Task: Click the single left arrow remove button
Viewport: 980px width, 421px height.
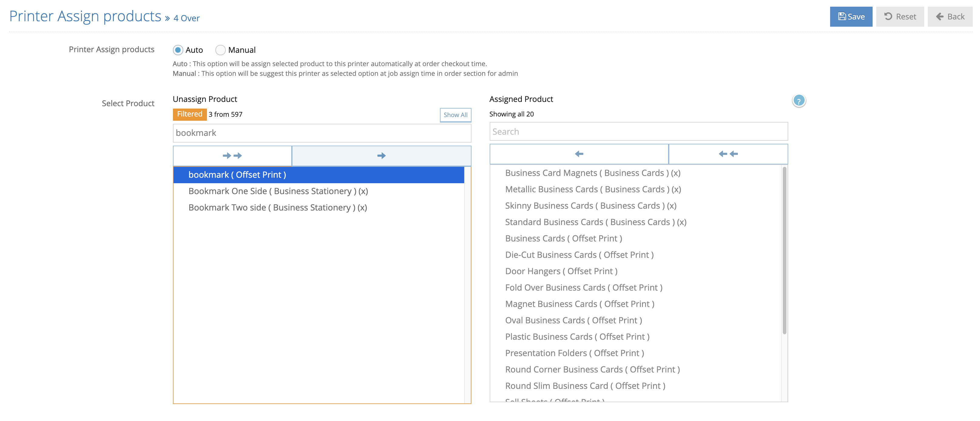Action: pos(579,154)
